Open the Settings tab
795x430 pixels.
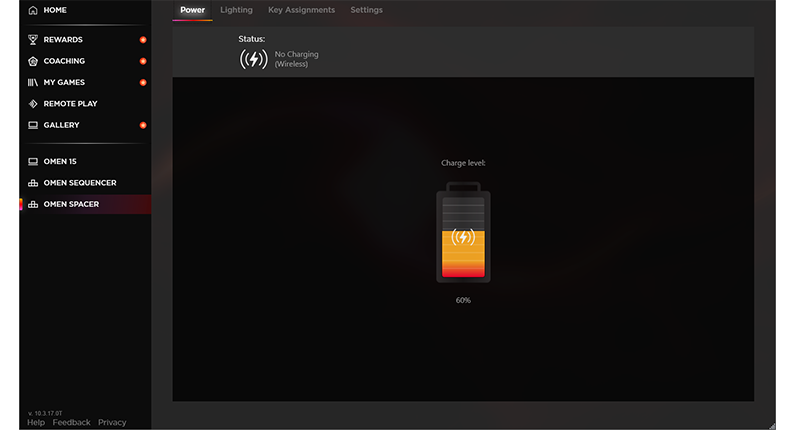[x=367, y=10]
